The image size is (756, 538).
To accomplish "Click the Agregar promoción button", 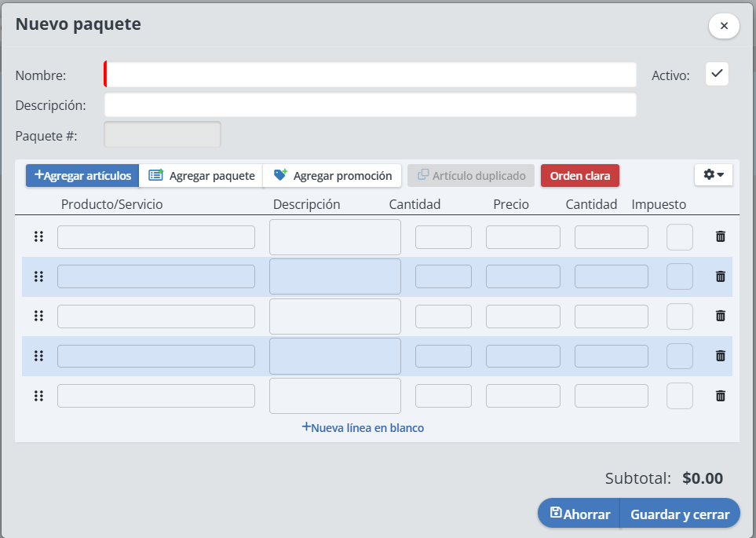I will (332, 176).
